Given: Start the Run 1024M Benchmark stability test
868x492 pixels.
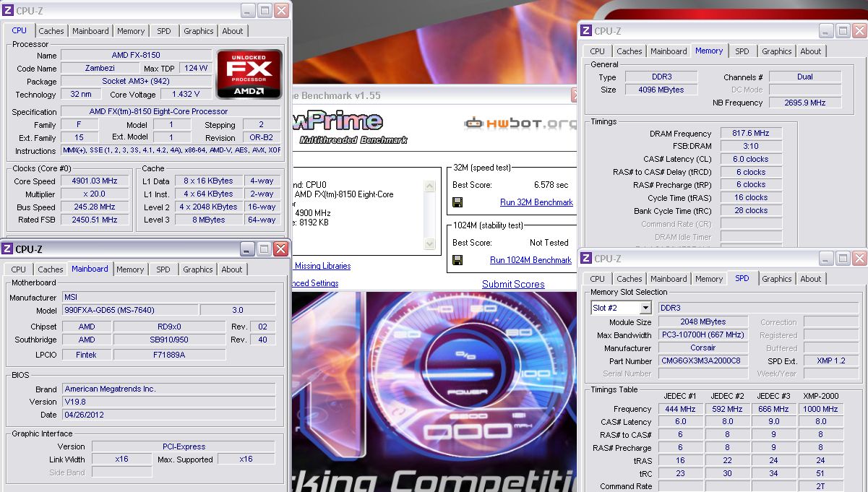Looking at the screenshot, I should [530, 260].
